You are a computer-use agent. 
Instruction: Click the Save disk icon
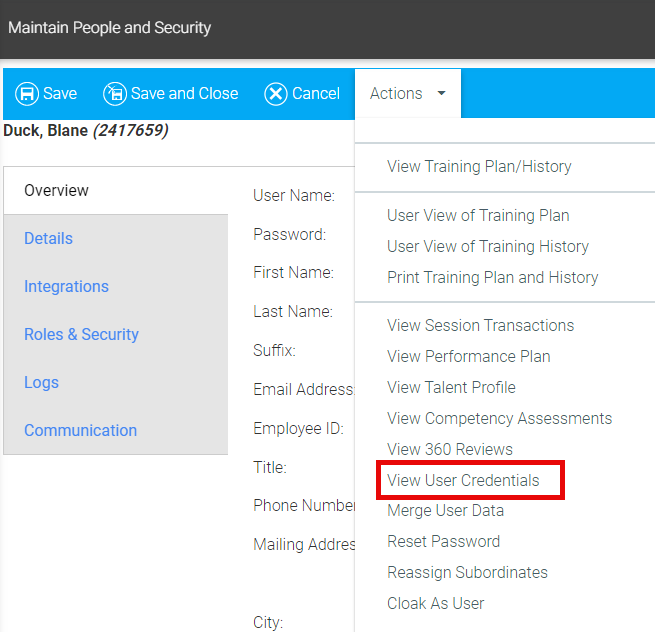27,94
